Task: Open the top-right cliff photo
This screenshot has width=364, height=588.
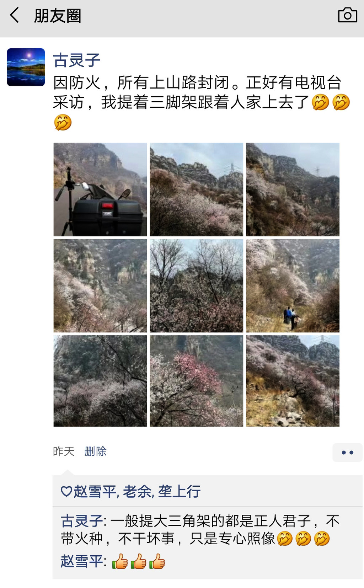Action: (x=293, y=189)
